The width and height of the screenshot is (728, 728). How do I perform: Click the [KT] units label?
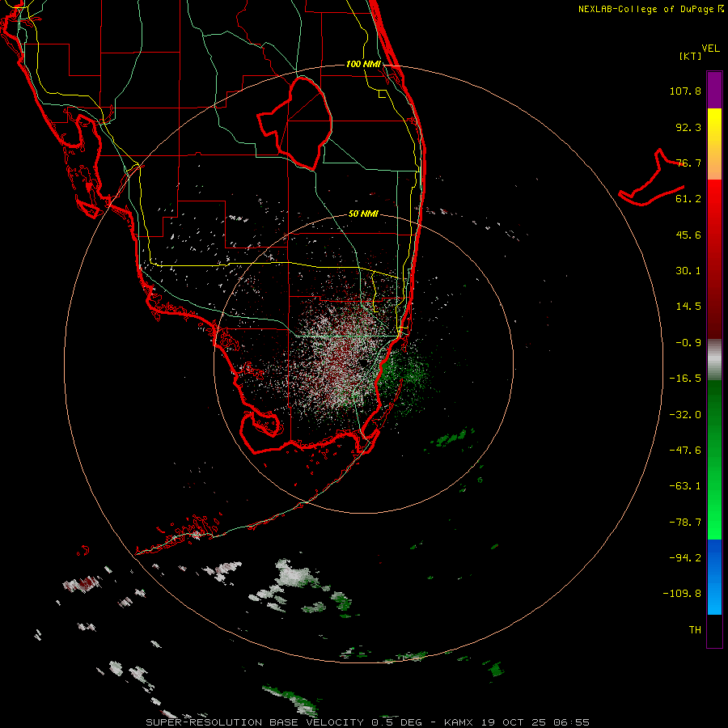691,56
